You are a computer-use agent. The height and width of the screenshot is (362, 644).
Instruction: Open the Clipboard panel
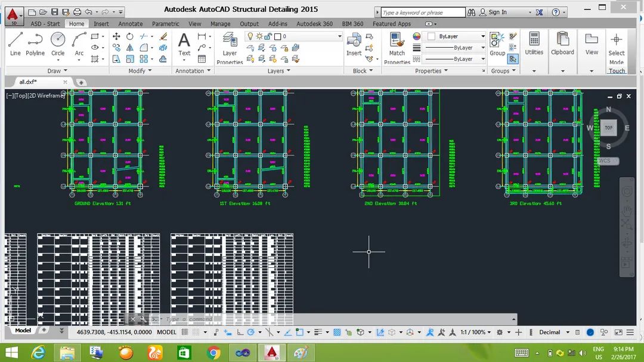(x=562, y=44)
